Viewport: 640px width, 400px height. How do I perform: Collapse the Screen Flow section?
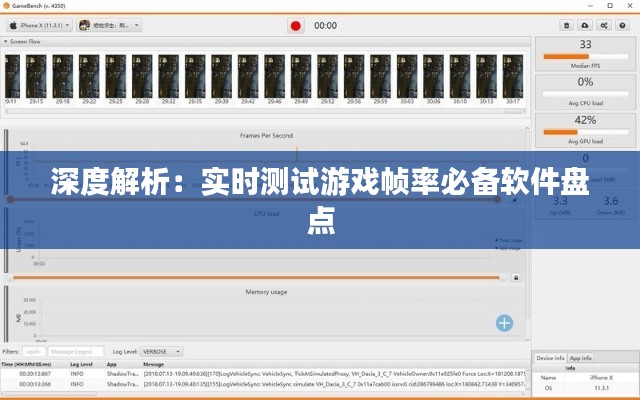coord(6,42)
